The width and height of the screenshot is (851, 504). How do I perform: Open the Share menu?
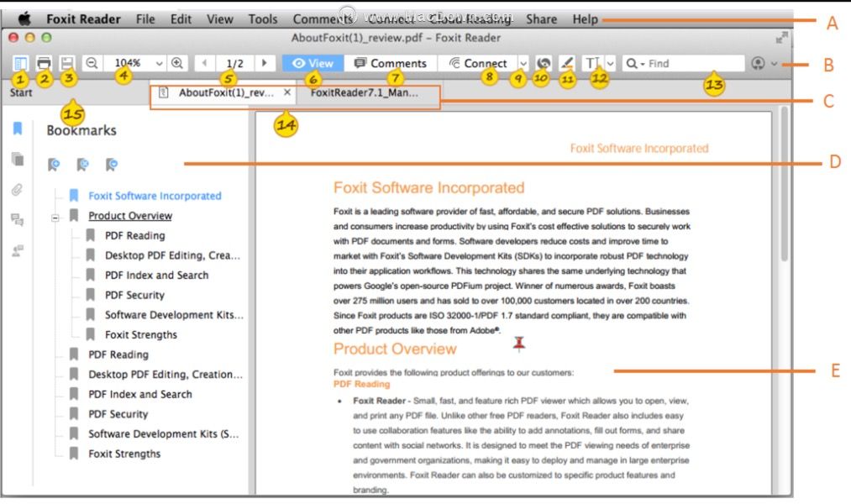541,19
